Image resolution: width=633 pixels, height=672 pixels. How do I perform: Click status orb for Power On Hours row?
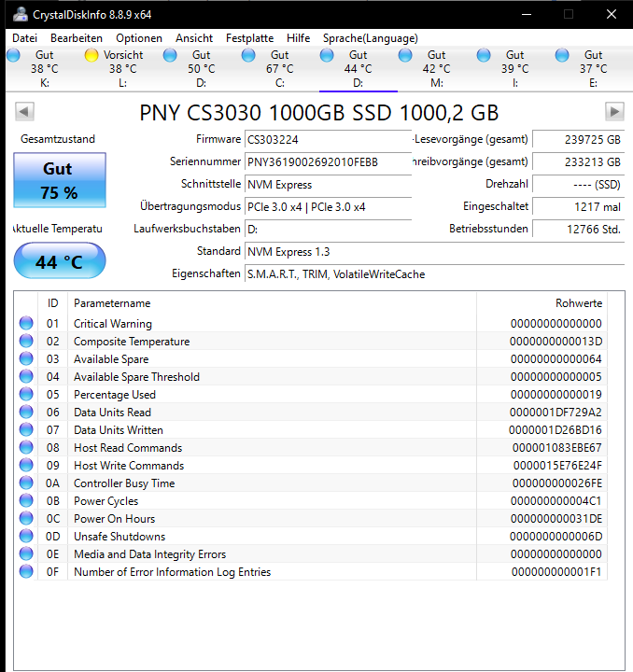tap(26, 518)
